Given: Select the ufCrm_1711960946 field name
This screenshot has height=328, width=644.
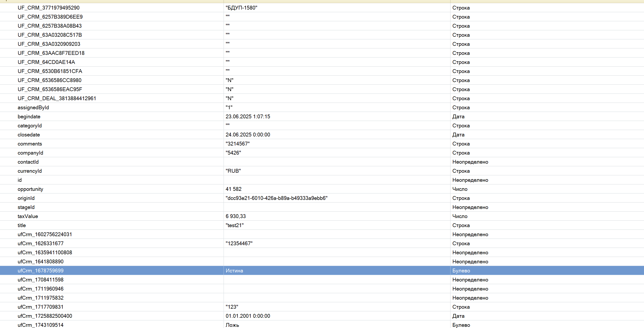Looking at the screenshot, I should (41, 289).
